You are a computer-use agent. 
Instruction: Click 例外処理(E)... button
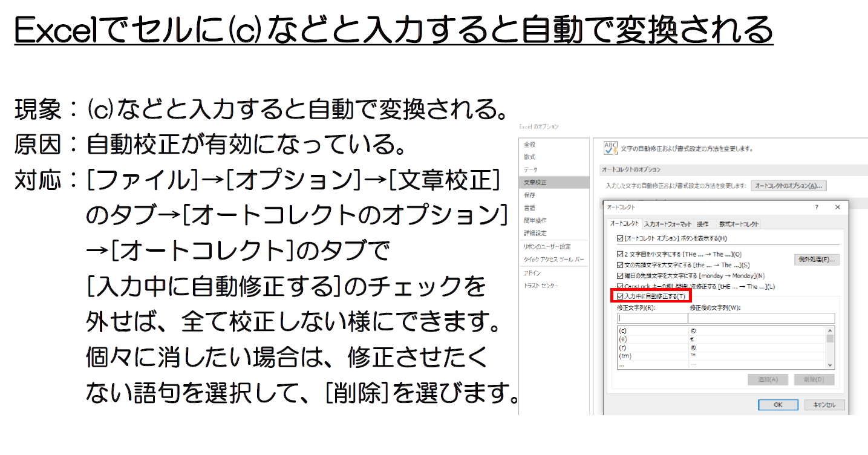tap(816, 260)
